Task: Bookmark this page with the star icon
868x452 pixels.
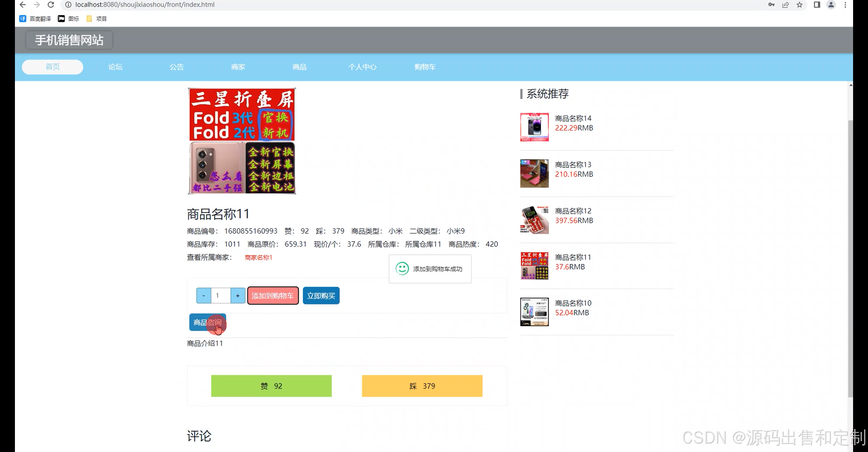Action: coord(800,5)
